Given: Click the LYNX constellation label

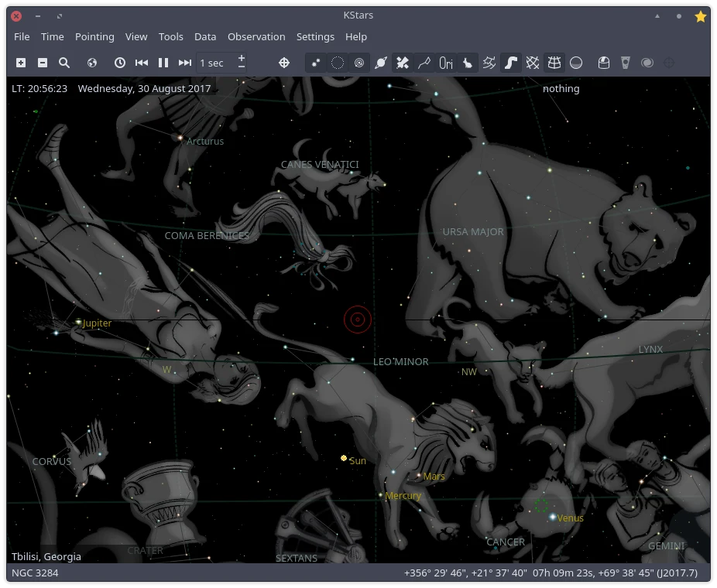Looking at the screenshot, I should pos(650,349).
